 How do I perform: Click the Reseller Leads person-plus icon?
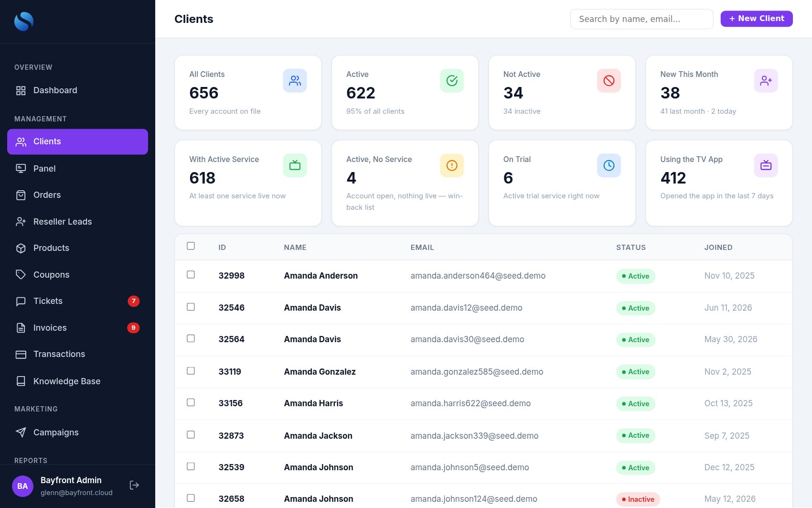point(21,221)
